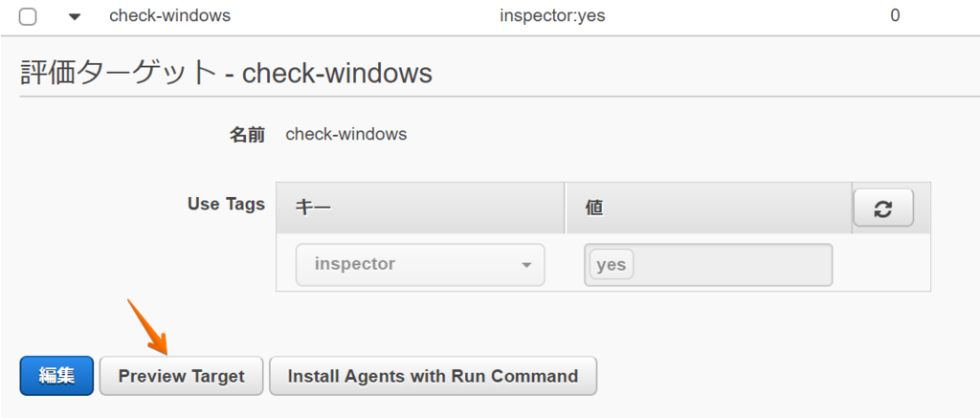Click the caret arrow in inspector combo box

[526, 266]
